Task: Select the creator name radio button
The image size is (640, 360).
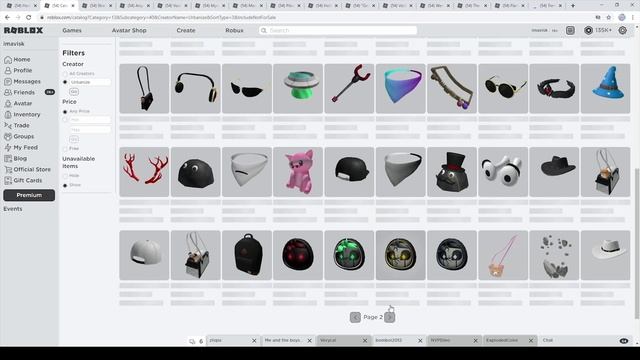Action: point(65,82)
